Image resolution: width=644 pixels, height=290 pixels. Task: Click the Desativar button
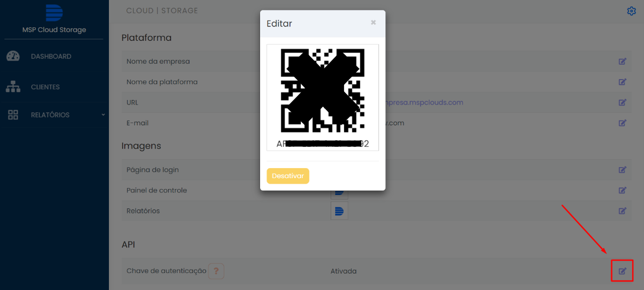[x=288, y=176]
